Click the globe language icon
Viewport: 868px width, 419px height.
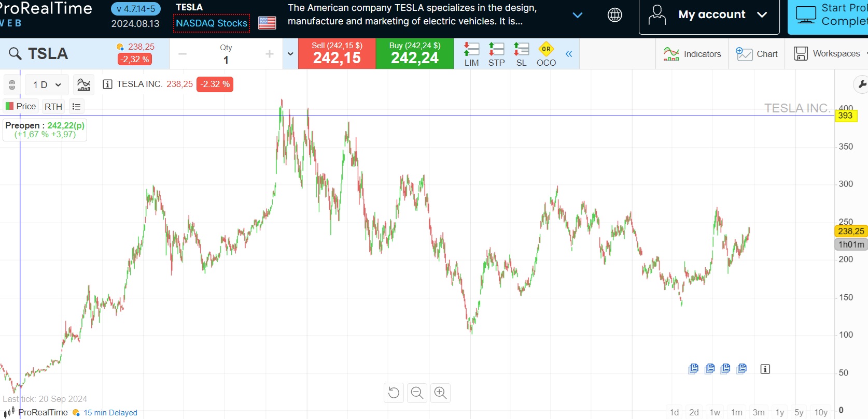(614, 15)
